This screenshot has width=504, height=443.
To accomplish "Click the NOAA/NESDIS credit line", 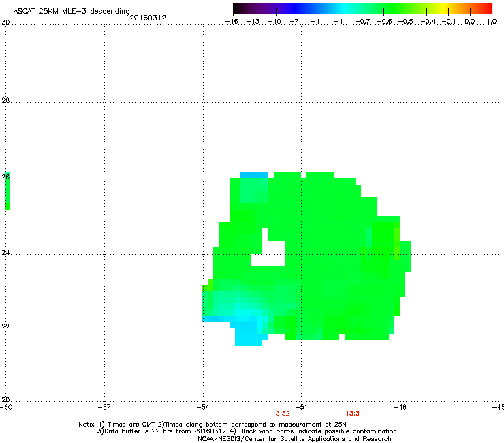I will (x=294, y=439).
